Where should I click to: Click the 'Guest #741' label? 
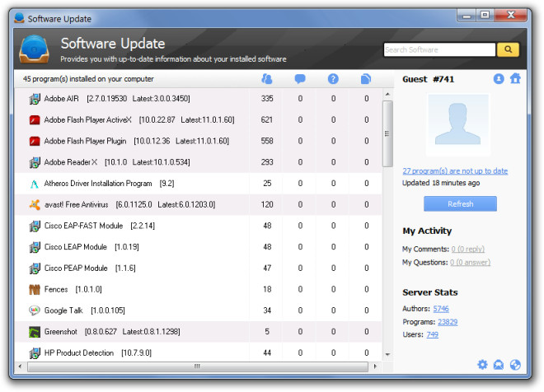[428, 79]
